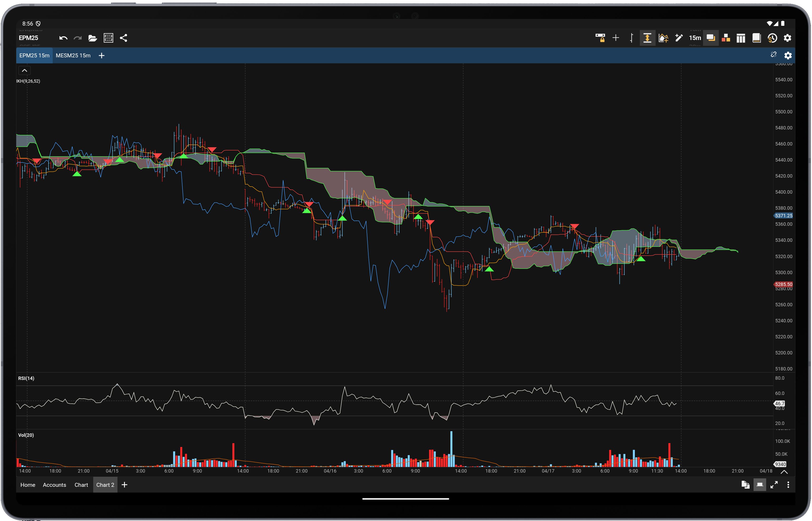This screenshot has height=521, width=812.
Task: Click the add indicator chart icon
Action: tap(663, 38)
